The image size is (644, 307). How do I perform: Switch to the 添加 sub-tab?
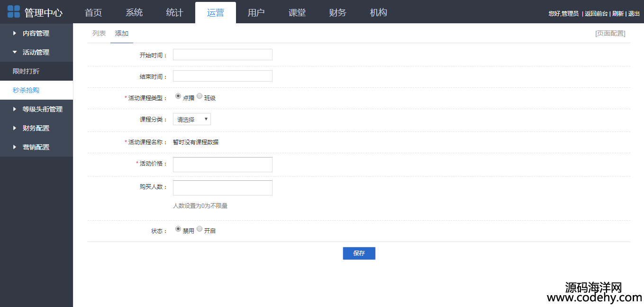click(122, 33)
